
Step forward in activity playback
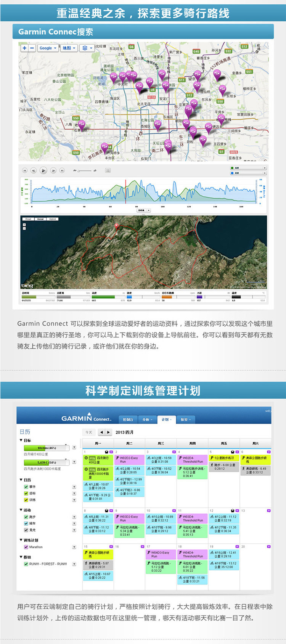point(53,170)
